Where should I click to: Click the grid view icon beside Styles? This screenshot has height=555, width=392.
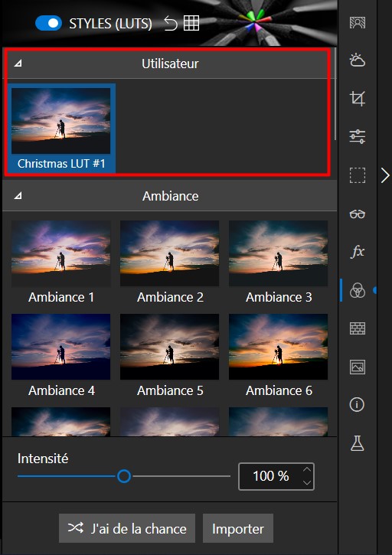(191, 24)
